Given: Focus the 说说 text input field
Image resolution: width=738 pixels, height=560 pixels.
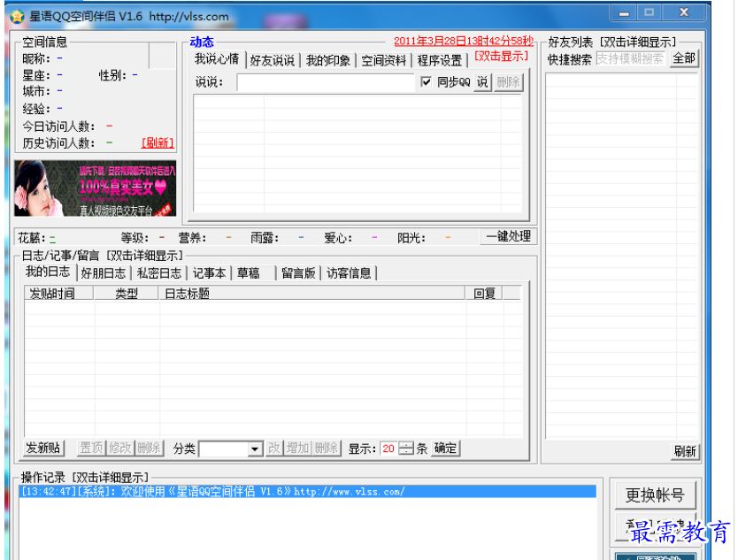Looking at the screenshot, I should tap(326, 82).
